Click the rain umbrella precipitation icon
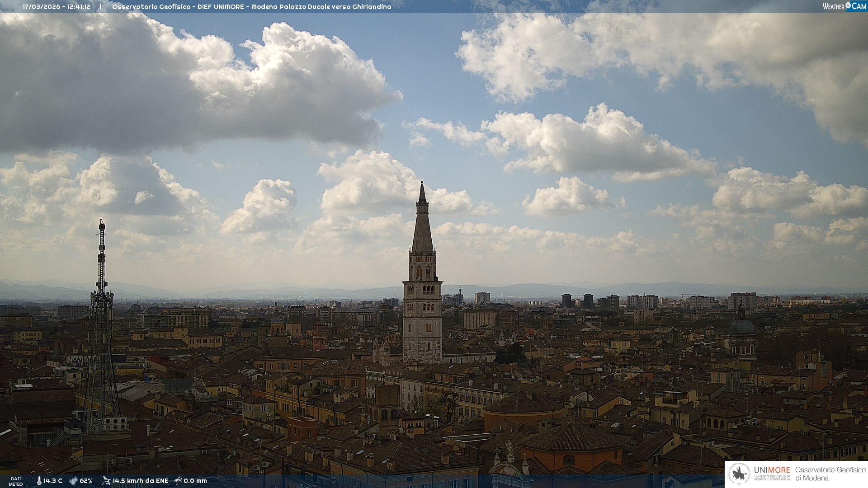The width and height of the screenshot is (868, 488). [178, 481]
